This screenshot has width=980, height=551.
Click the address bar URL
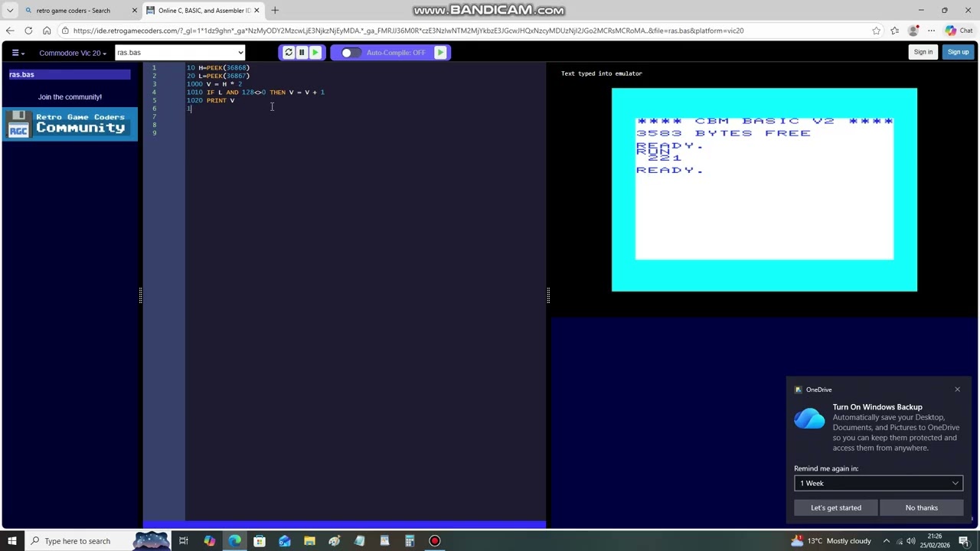(x=409, y=31)
